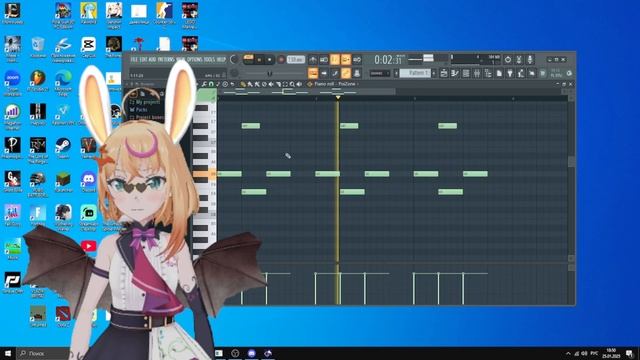Click the step editing mode icon

[335, 73]
